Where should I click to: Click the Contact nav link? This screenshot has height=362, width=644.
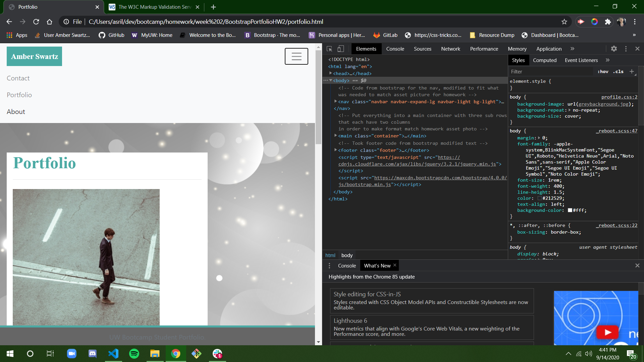click(18, 78)
